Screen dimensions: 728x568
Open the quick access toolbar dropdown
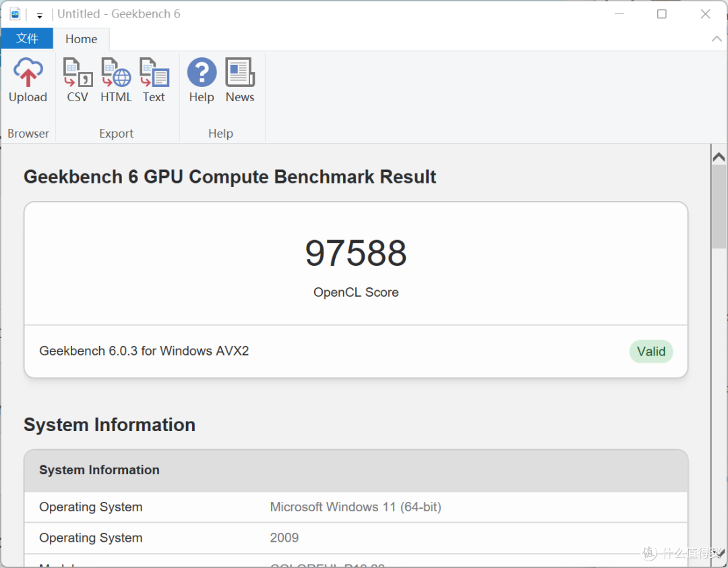(40, 16)
